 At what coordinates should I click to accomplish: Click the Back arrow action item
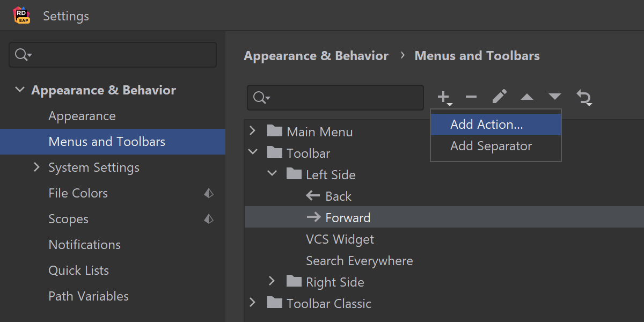pyautogui.click(x=338, y=196)
